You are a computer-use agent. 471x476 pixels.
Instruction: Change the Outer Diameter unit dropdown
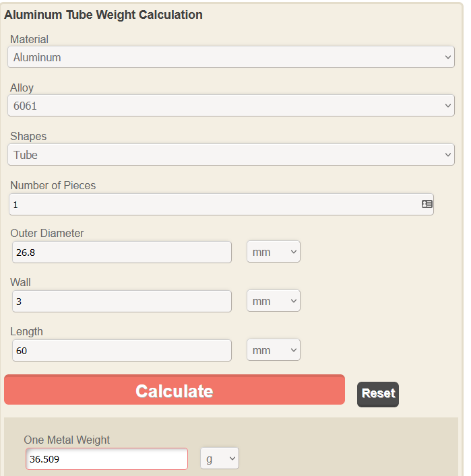point(274,252)
